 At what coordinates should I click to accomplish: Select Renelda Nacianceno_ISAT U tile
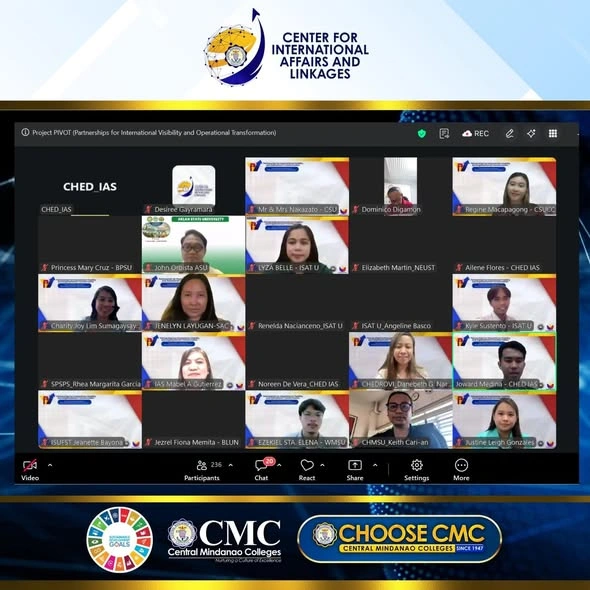(x=297, y=303)
